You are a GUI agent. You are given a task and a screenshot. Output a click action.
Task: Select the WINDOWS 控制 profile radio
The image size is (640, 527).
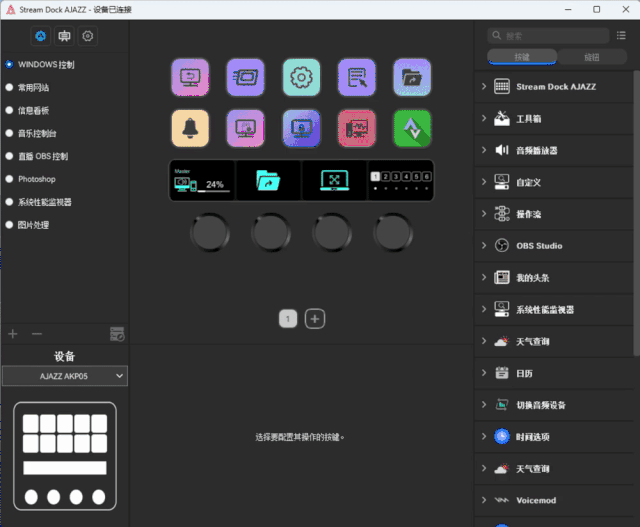(x=9, y=64)
